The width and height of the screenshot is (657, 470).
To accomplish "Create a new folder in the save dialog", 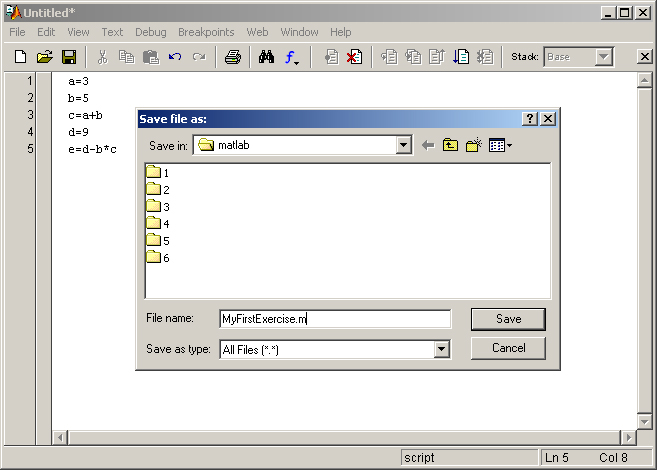I will click(474, 145).
